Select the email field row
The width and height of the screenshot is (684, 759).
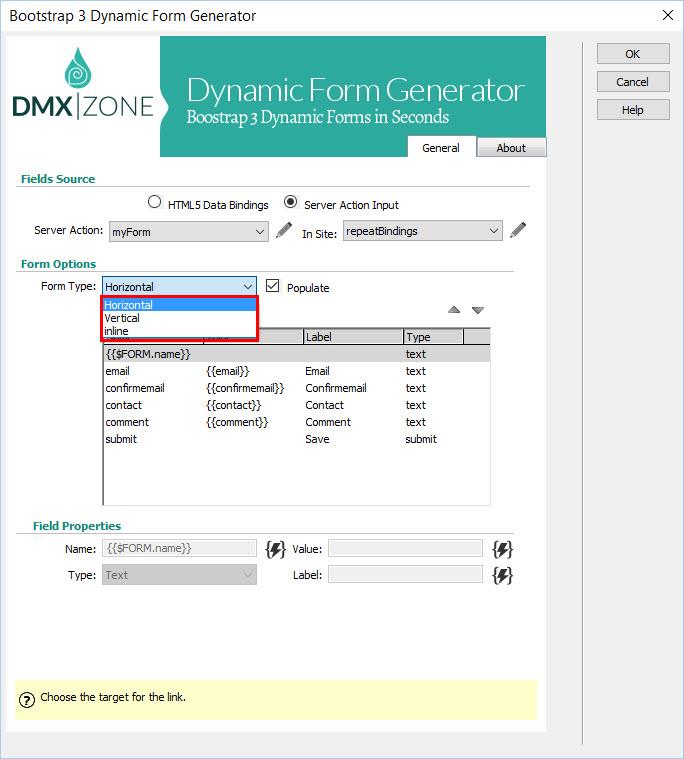pyautogui.click(x=297, y=371)
